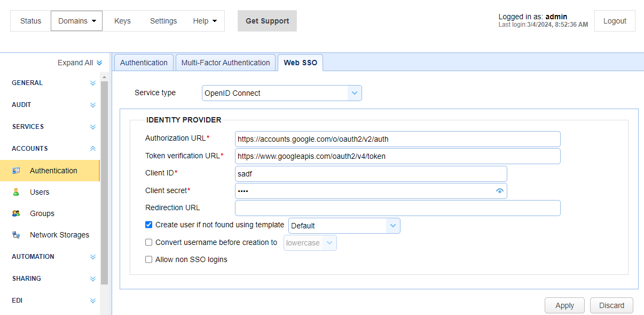Switch to Multi-Factor Authentication tab

pos(225,63)
